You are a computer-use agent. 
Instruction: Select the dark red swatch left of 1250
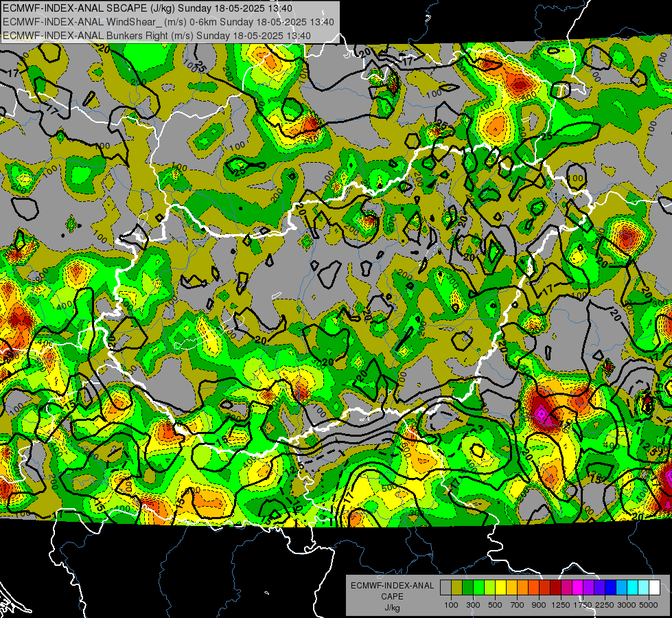(556, 588)
